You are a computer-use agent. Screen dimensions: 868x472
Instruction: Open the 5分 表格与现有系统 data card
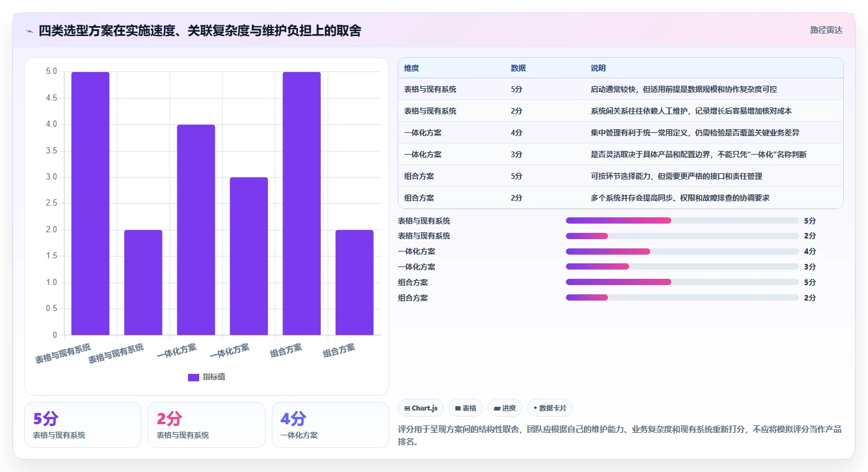tap(83, 425)
